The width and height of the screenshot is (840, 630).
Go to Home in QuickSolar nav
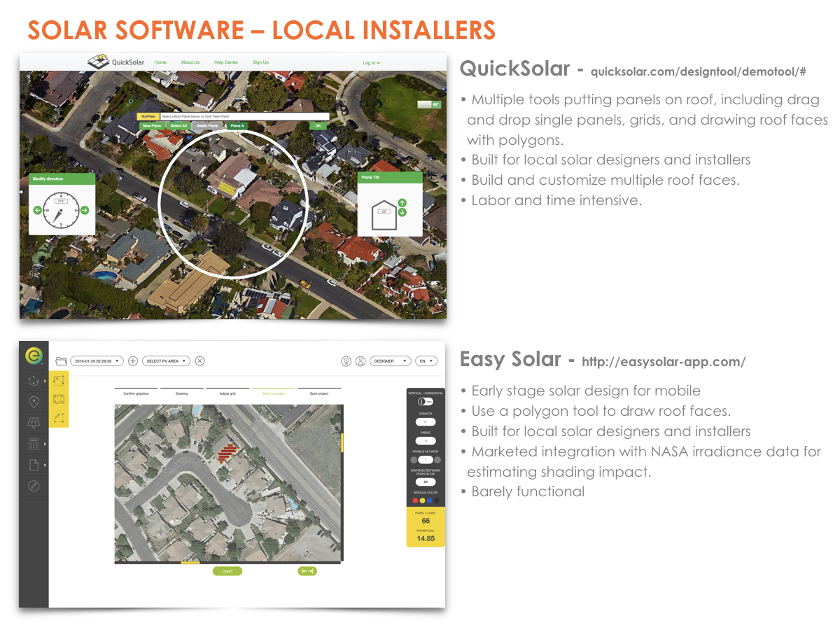click(160, 62)
